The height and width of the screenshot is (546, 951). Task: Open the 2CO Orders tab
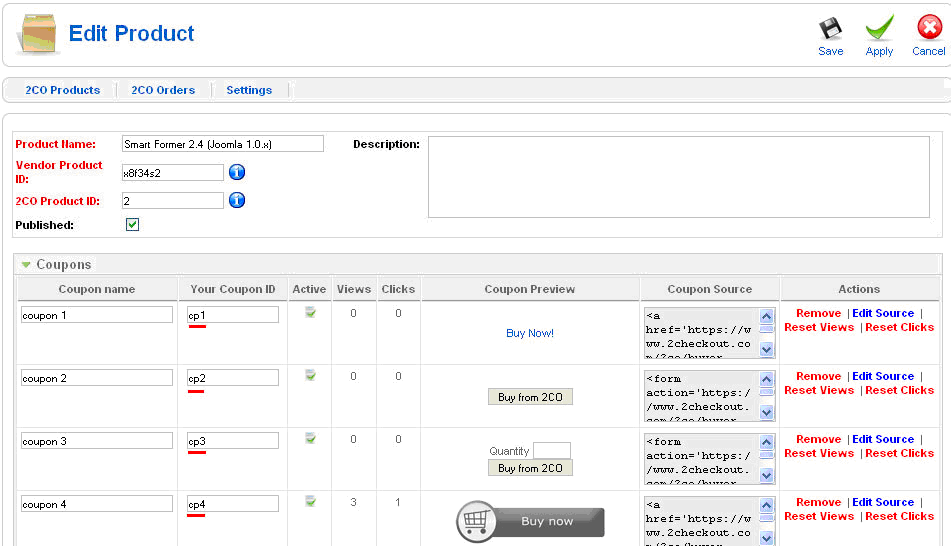(x=163, y=90)
